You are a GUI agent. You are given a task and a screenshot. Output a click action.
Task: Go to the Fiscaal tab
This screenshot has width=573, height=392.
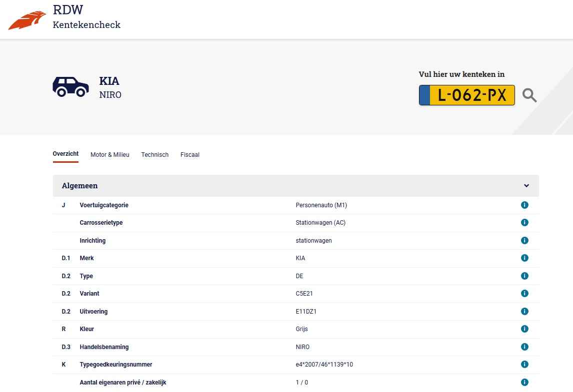[x=189, y=154]
